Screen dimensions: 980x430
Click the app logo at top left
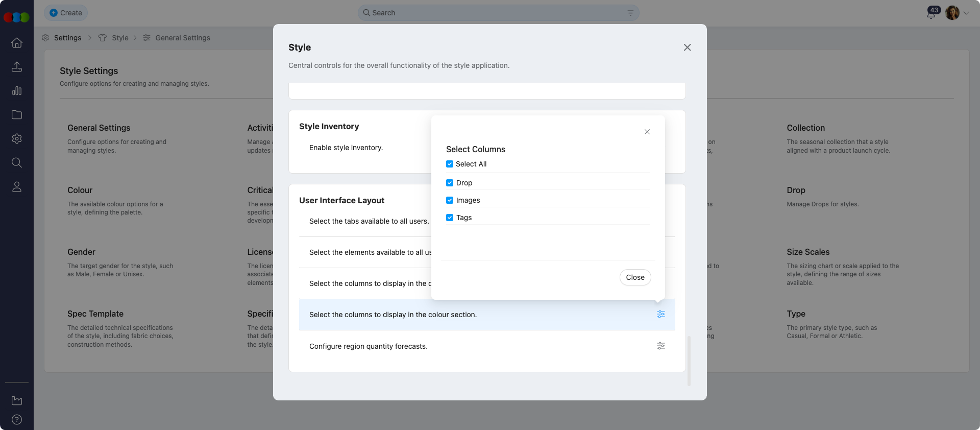coord(16,17)
